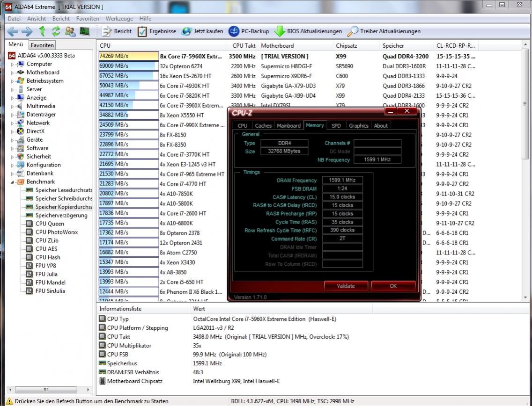Click the Validate button in CPU-Z
The width and height of the screenshot is (532, 406).
click(x=346, y=286)
